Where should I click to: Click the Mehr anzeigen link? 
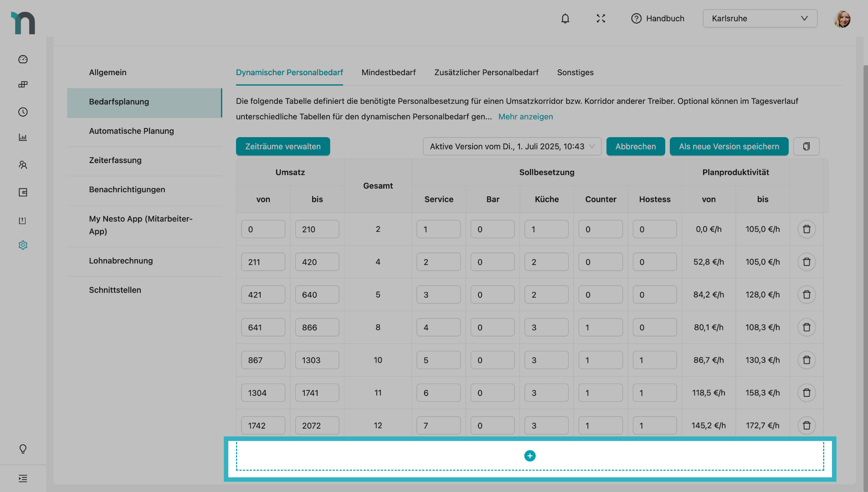(525, 117)
